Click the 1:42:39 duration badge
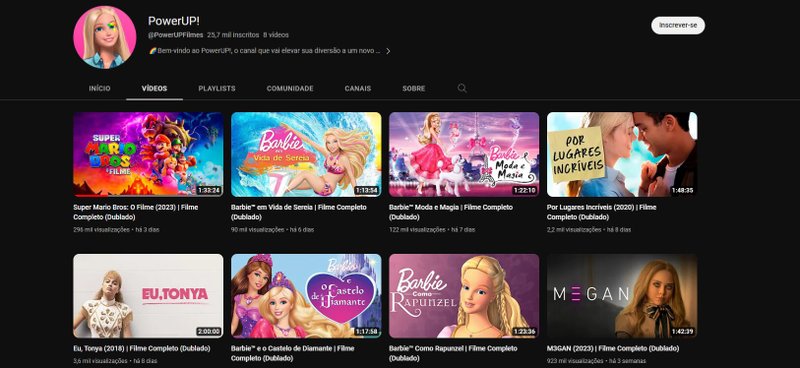 (683, 332)
